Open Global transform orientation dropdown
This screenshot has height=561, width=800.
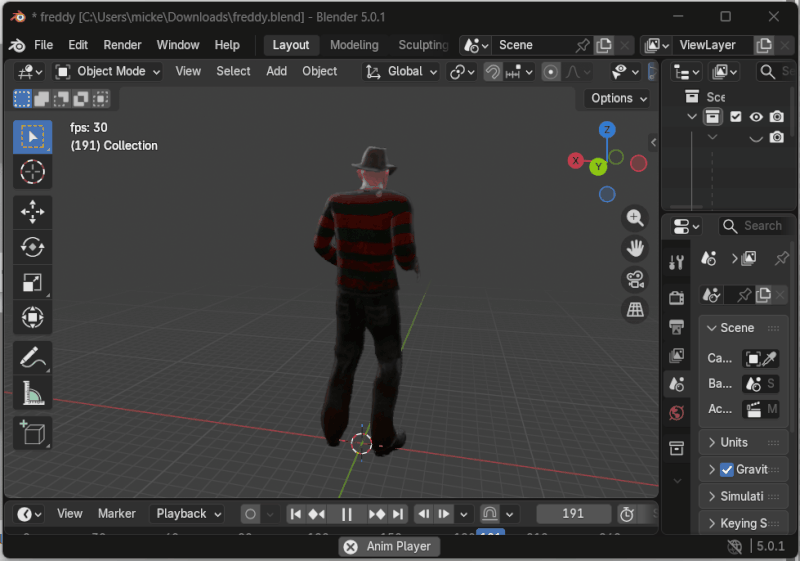tap(401, 71)
